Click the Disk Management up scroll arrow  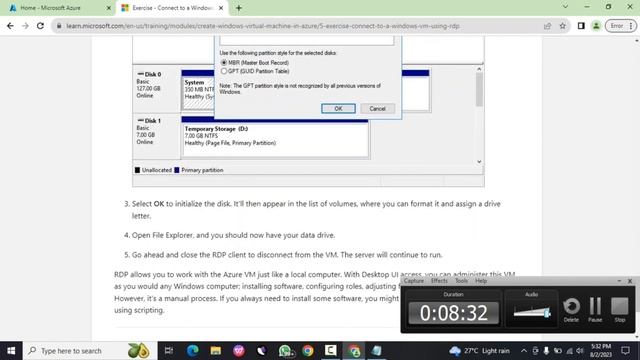point(479,69)
